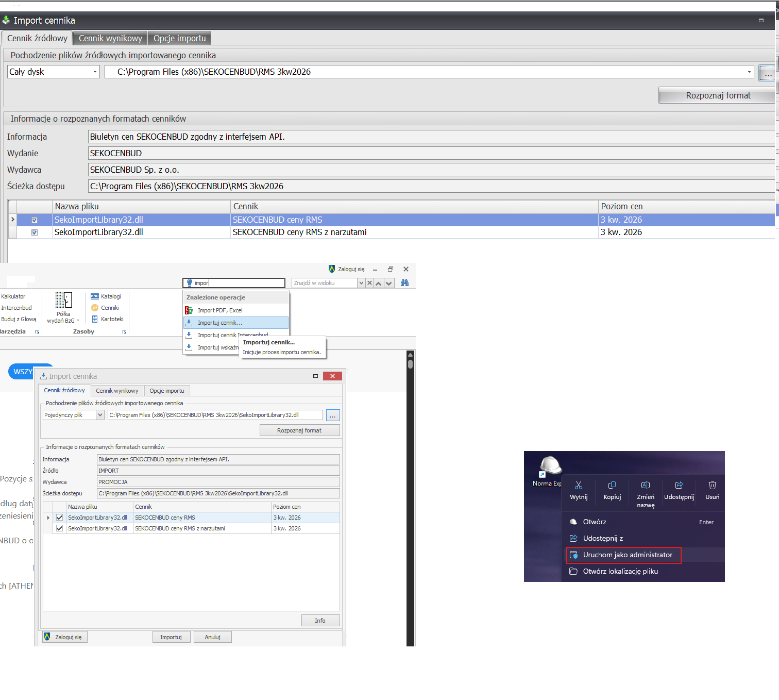
Task: Switch to Cennik wynikowy tab in the small dialog
Action: pyautogui.click(x=117, y=391)
